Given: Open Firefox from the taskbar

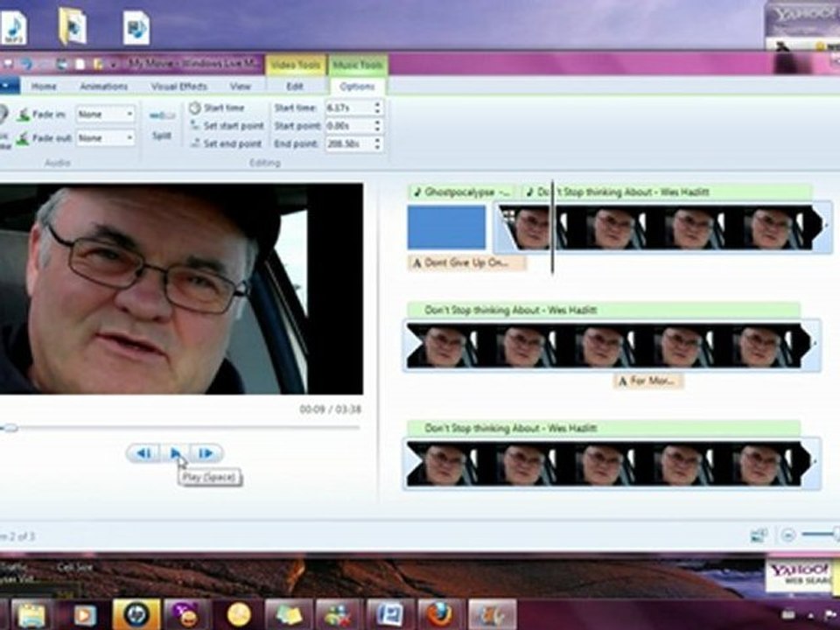Looking at the screenshot, I should 441,615.
